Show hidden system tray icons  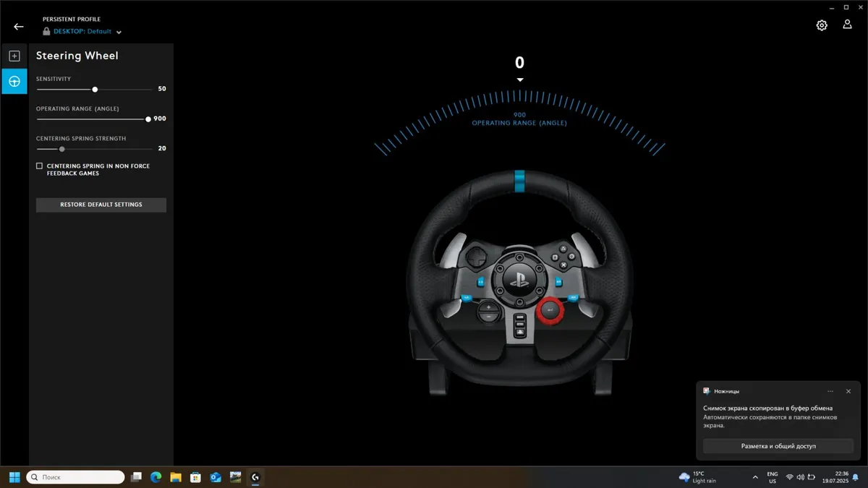(755, 477)
